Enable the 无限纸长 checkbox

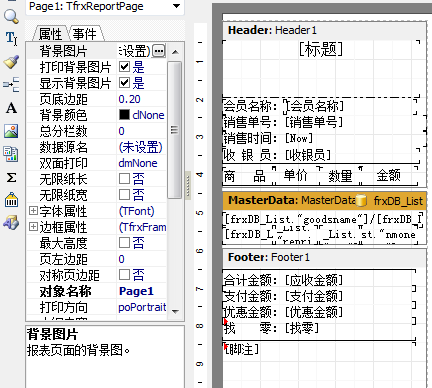(x=124, y=179)
